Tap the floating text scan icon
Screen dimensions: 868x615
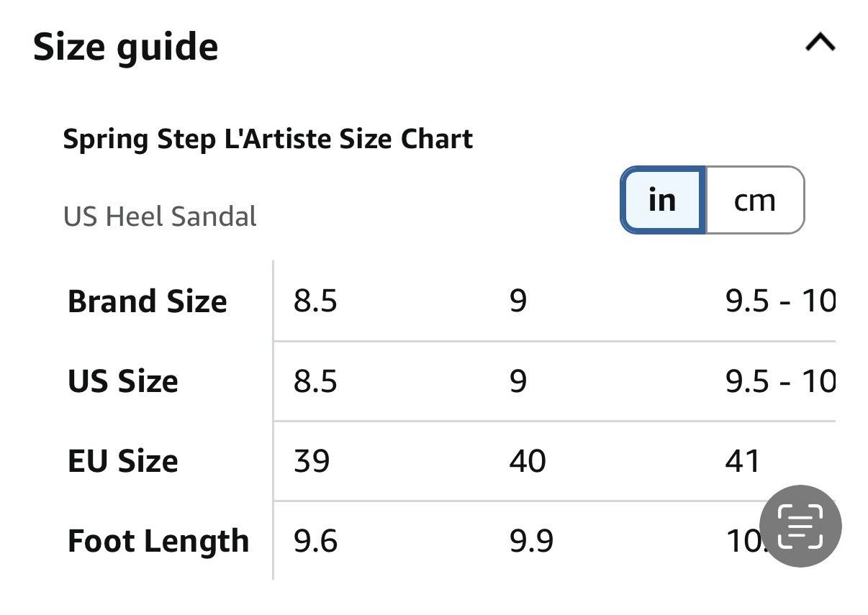800,527
